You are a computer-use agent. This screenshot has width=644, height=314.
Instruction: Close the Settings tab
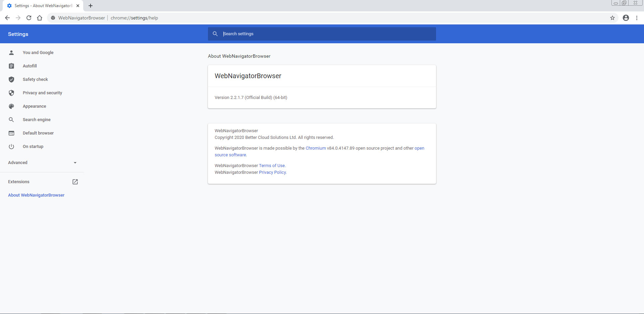pos(78,6)
